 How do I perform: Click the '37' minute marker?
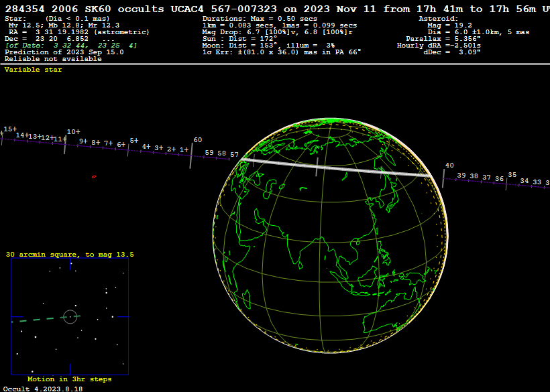click(x=486, y=178)
